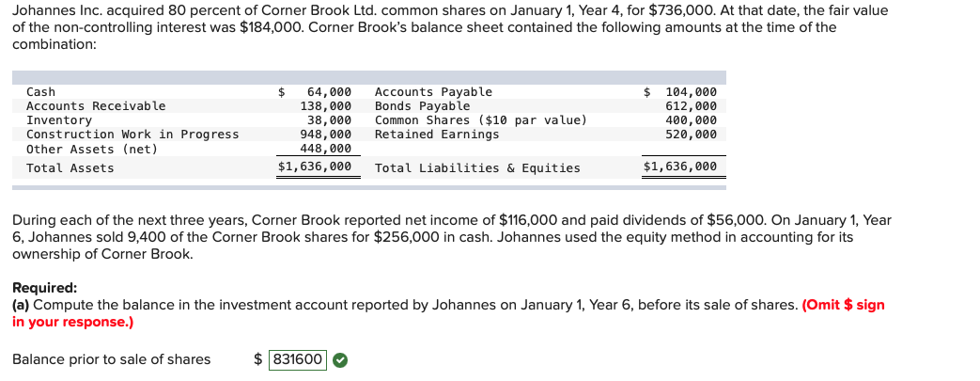Click the gray header bar above the table

coord(369,77)
